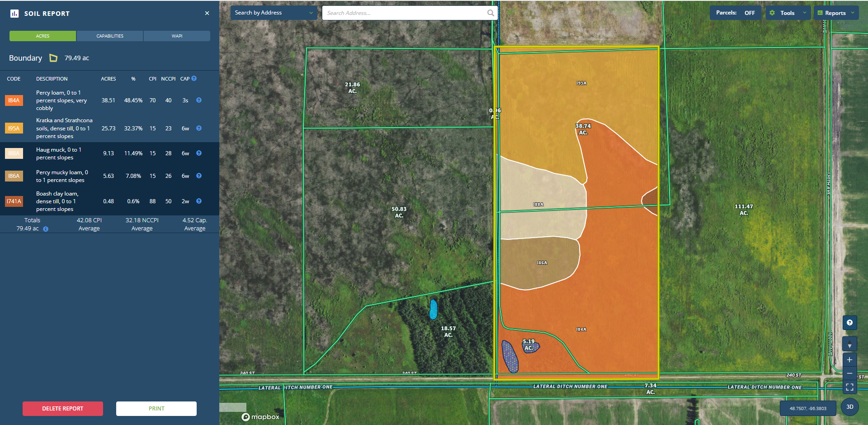Switch to the Capabilities tab
This screenshot has width=868, height=425.
click(110, 36)
